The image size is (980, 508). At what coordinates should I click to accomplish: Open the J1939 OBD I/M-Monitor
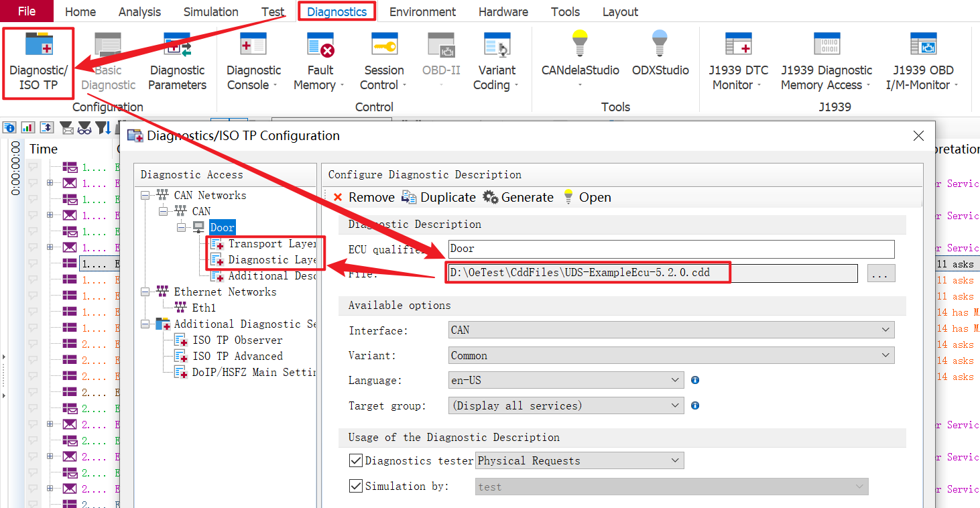coord(923,62)
